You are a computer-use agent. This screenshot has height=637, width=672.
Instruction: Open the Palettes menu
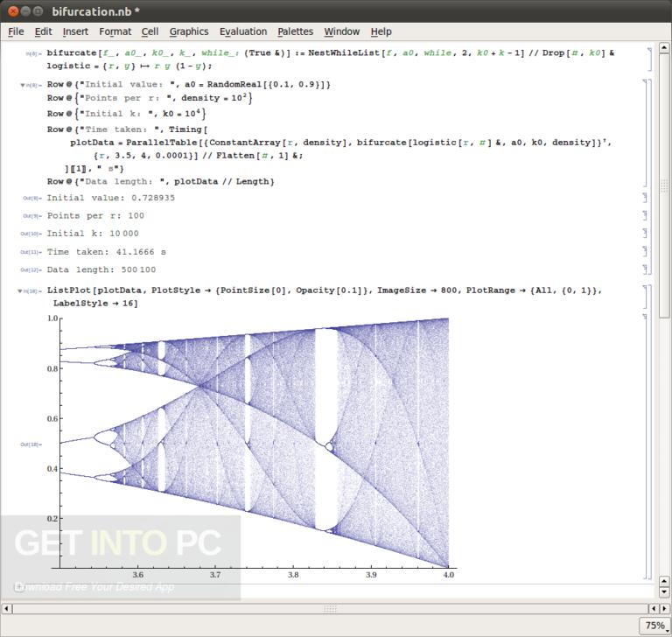295,31
